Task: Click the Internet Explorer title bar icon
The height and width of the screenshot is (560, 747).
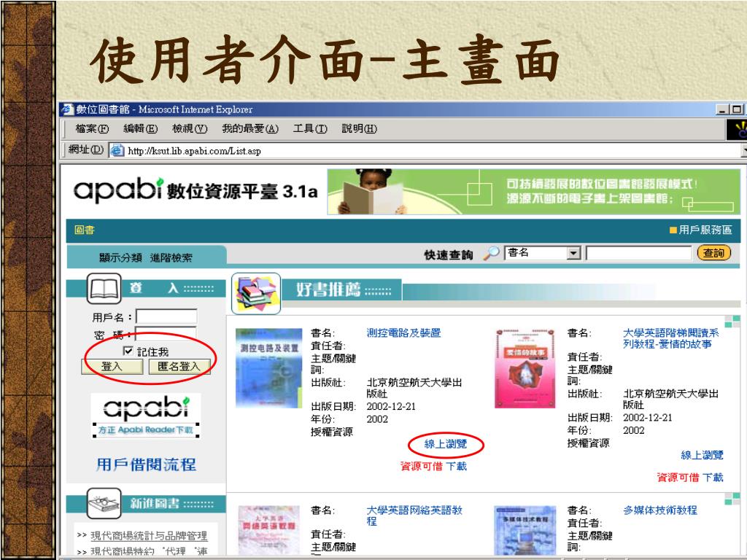Action: coord(67,109)
